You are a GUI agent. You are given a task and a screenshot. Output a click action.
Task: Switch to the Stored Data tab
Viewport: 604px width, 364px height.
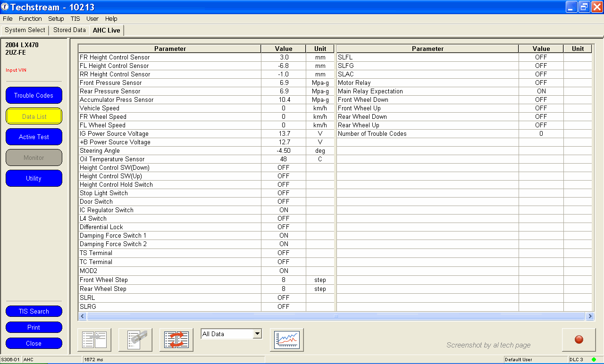point(69,30)
